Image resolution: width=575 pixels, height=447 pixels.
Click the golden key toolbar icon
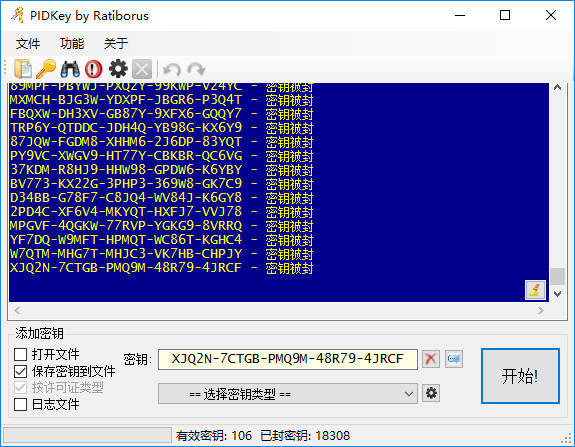tap(46, 69)
